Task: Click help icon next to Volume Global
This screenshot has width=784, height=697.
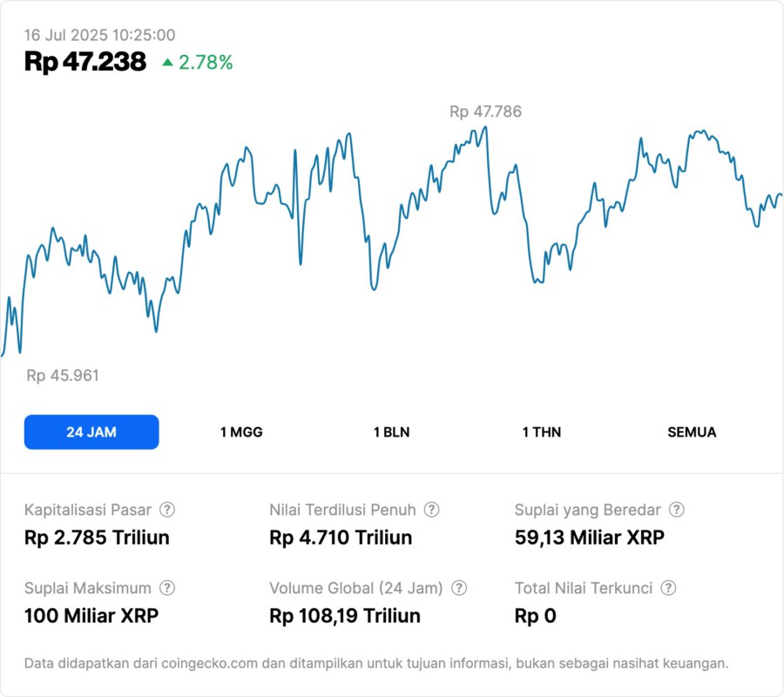Action: tap(459, 588)
